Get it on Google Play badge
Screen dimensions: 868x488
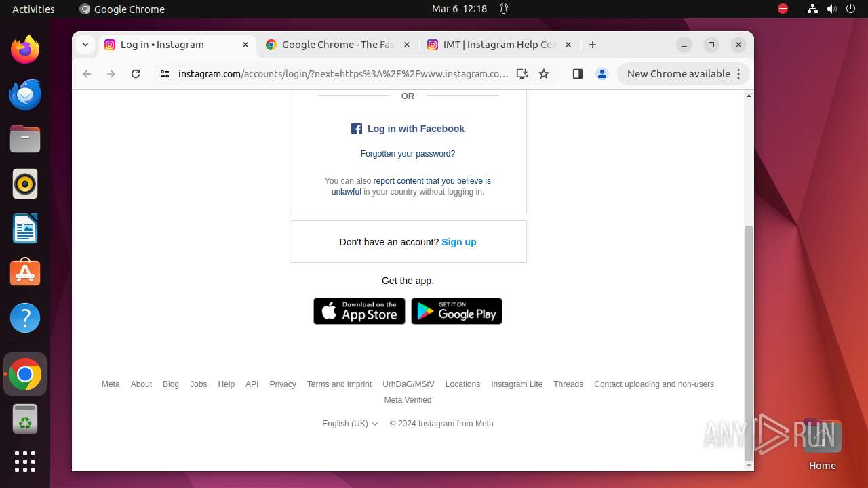coord(456,311)
